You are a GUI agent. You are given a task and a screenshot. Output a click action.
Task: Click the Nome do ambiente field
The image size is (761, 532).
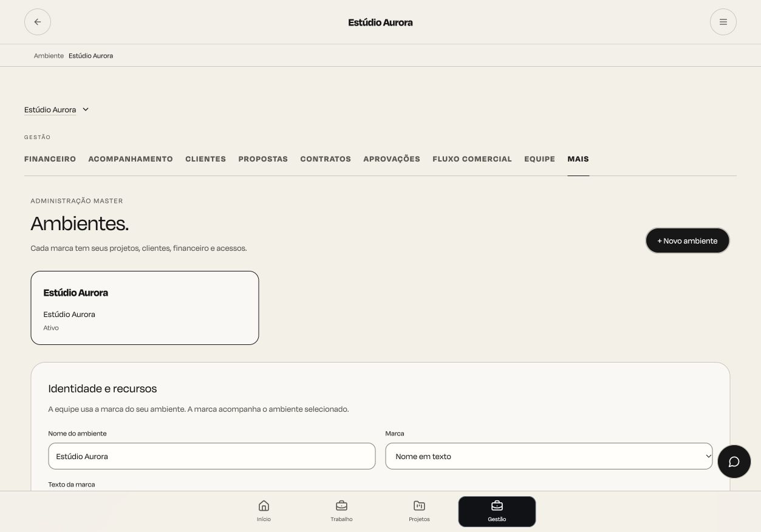pos(212,456)
